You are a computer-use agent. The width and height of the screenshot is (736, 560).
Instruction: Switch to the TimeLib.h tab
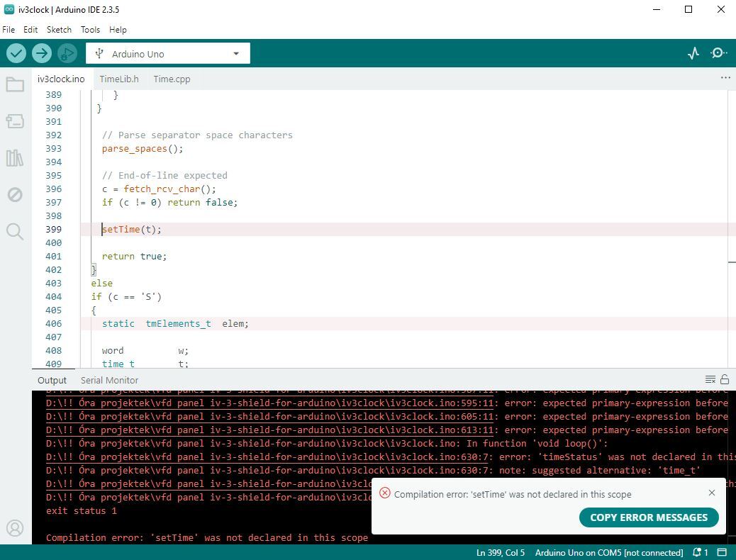click(x=118, y=79)
